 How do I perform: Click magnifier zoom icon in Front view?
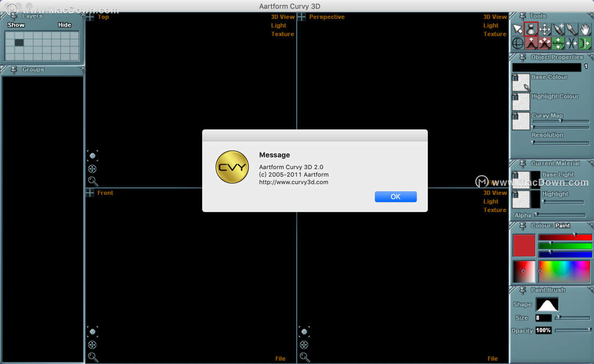click(93, 357)
